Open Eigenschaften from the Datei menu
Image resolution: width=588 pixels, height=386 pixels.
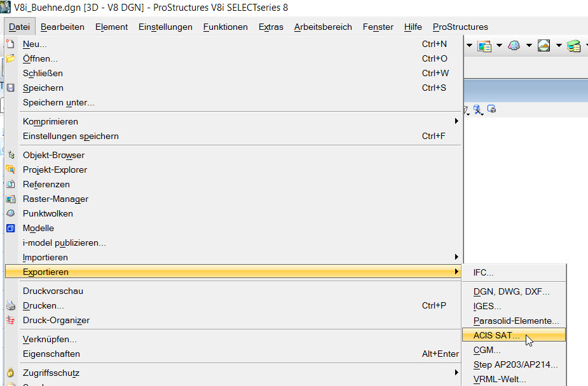234,354
